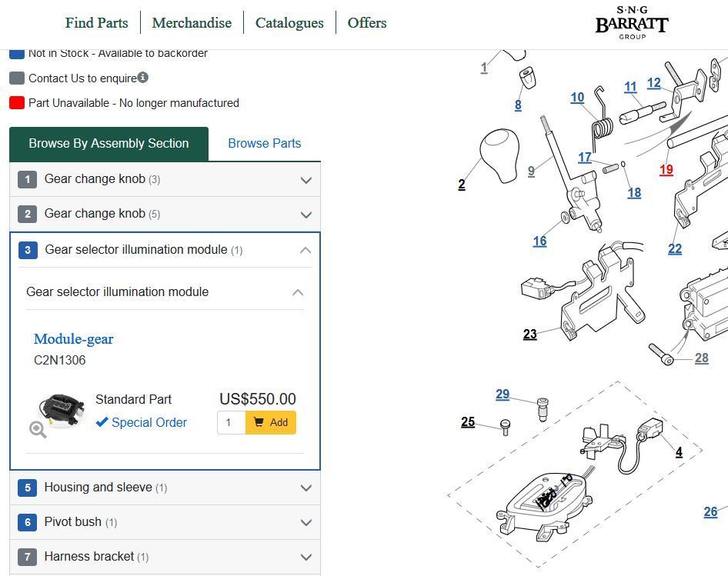Click the Special Order checkmark icon
The height and width of the screenshot is (576, 728).
pos(102,422)
